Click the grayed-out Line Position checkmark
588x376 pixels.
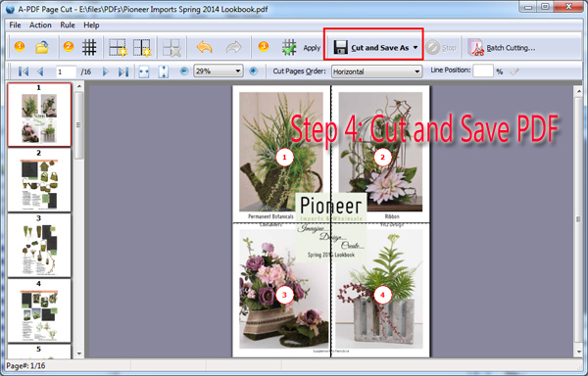[514, 70]
